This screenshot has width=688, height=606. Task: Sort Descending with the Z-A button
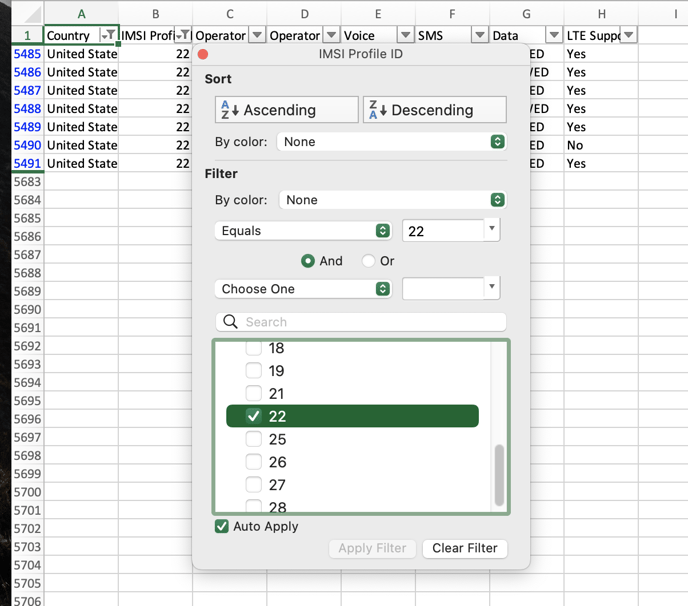(x=434, y=110)
